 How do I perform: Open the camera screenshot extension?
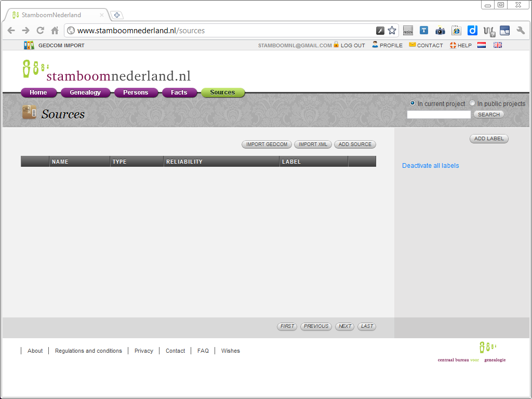[440, 31]
